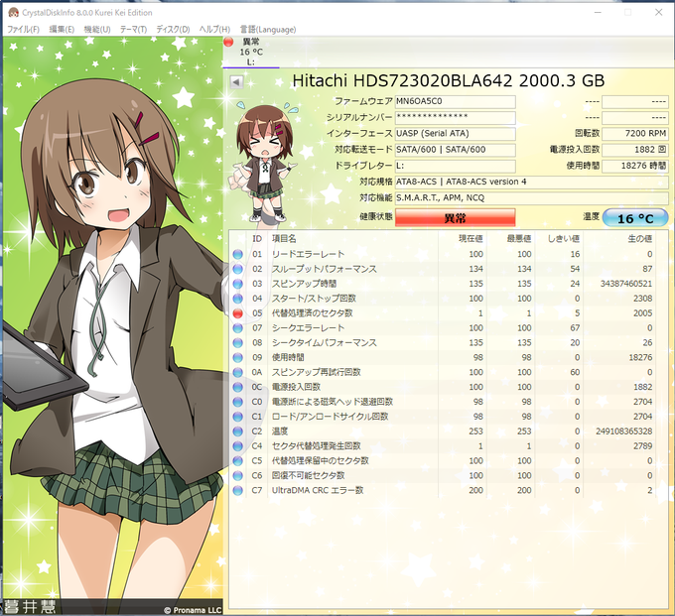Click the 使用時間 field 18276 時間

click(635, 166)
